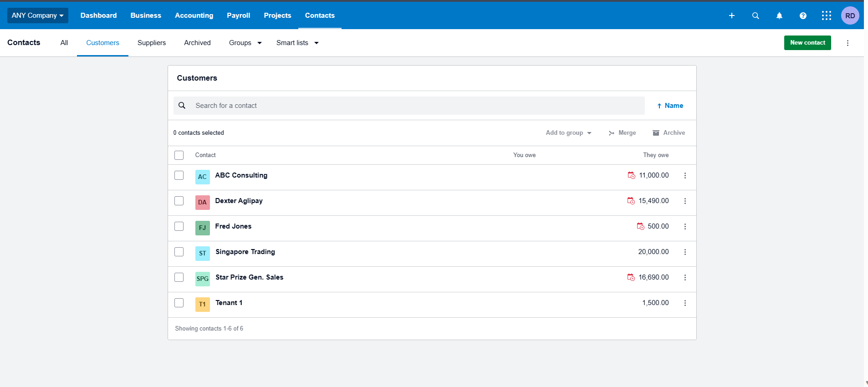The height and width of the screenshot is (387, 868).
Task: Open the Contacts menu in top navigation
Action: [320, 15]
